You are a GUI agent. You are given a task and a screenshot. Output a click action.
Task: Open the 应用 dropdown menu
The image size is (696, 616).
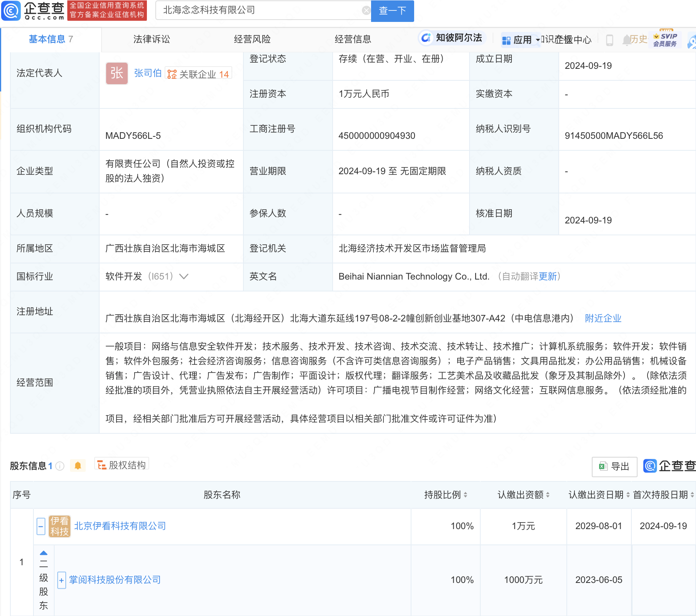[521, 40]
